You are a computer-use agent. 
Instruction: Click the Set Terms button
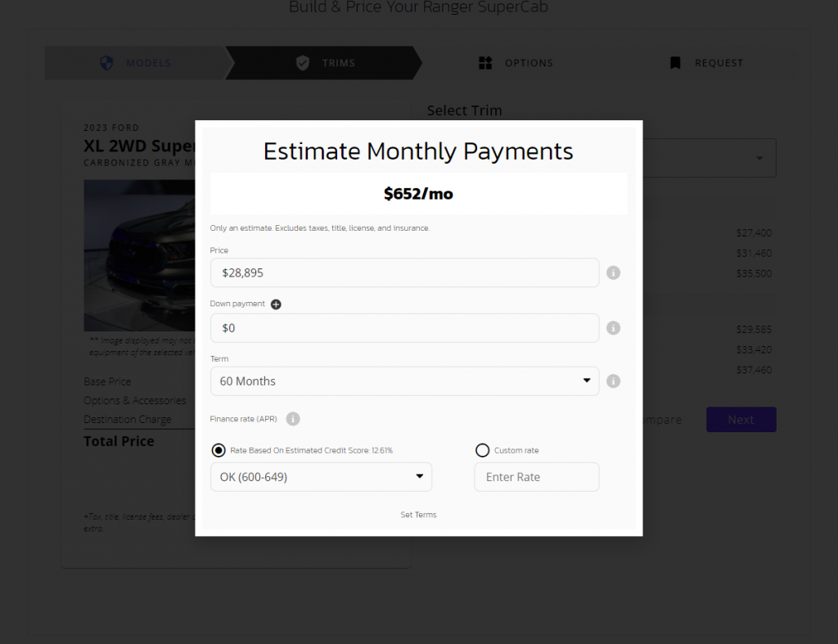[x=418, y=515]
